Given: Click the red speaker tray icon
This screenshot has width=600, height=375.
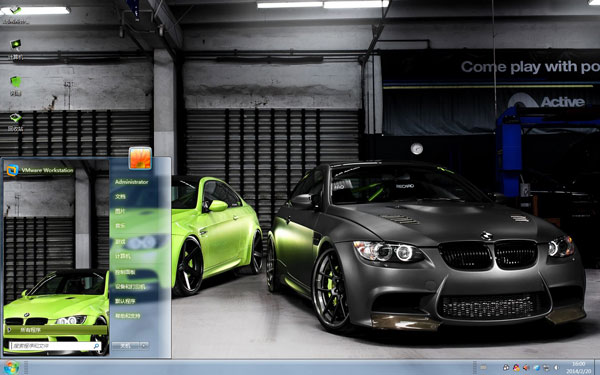Looking at the screenshot, I should click(x=526, y=367).
